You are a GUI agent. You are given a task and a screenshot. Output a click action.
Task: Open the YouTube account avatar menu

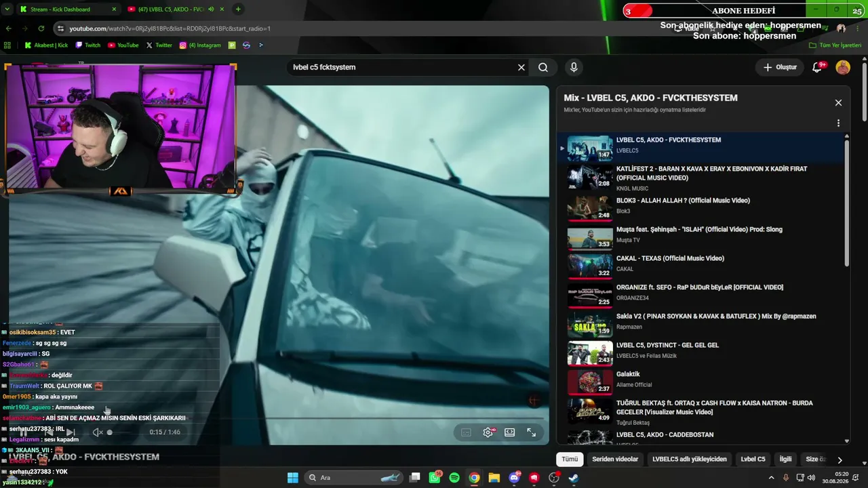coord(843,67)
